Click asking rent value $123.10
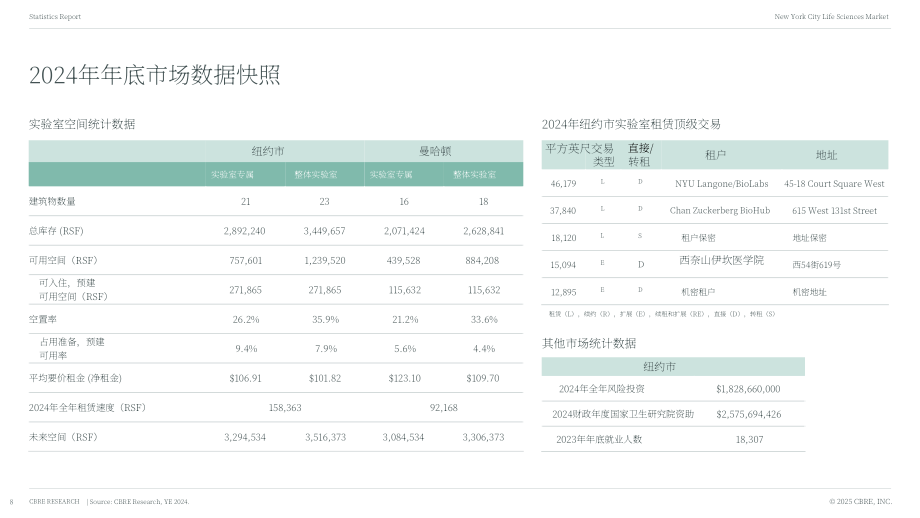The image size is (920, 518). 405,378
